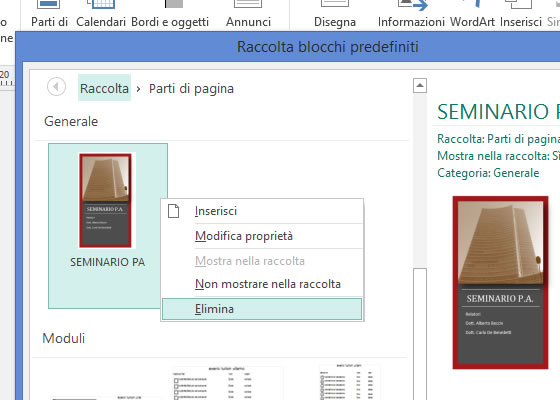Select the SEMINARIO PA thumbnail
560x400 pixels.
pyautogui.click(x=108, y=226)
